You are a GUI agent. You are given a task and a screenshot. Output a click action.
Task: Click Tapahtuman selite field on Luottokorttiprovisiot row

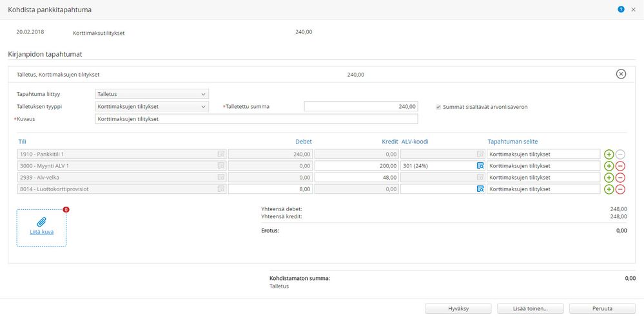(543, 189)
